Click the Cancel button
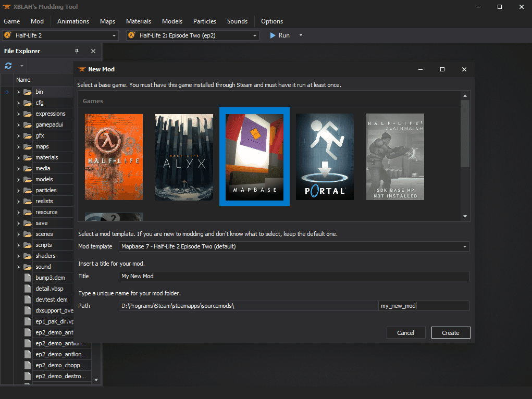This screenshot has width=532, height=399. click(406, 333)
